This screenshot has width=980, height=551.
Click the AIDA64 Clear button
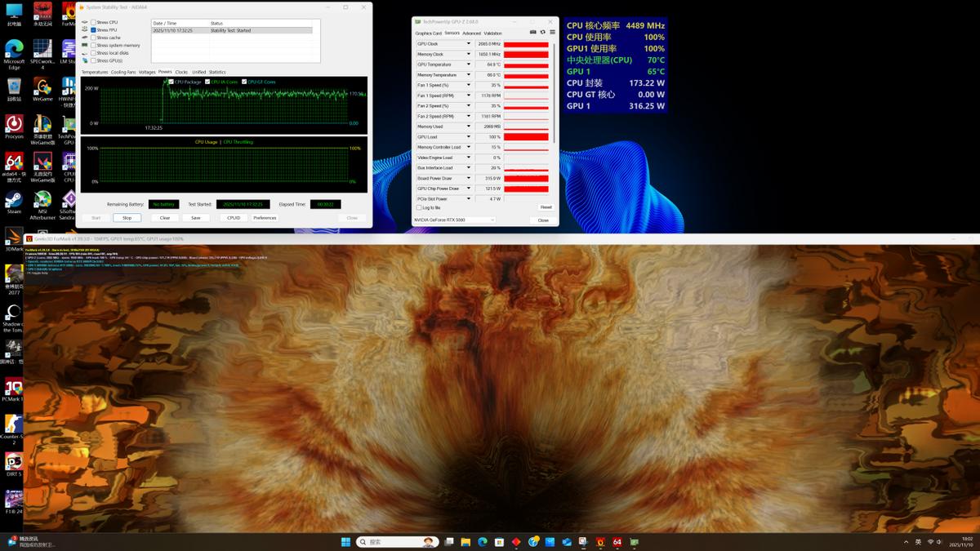(x=165, y=218)
